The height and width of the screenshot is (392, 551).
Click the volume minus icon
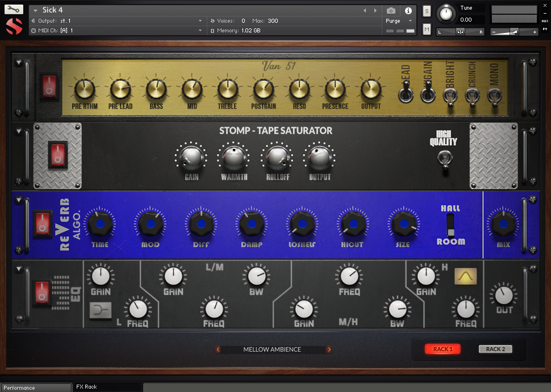[x=494, y=32]
